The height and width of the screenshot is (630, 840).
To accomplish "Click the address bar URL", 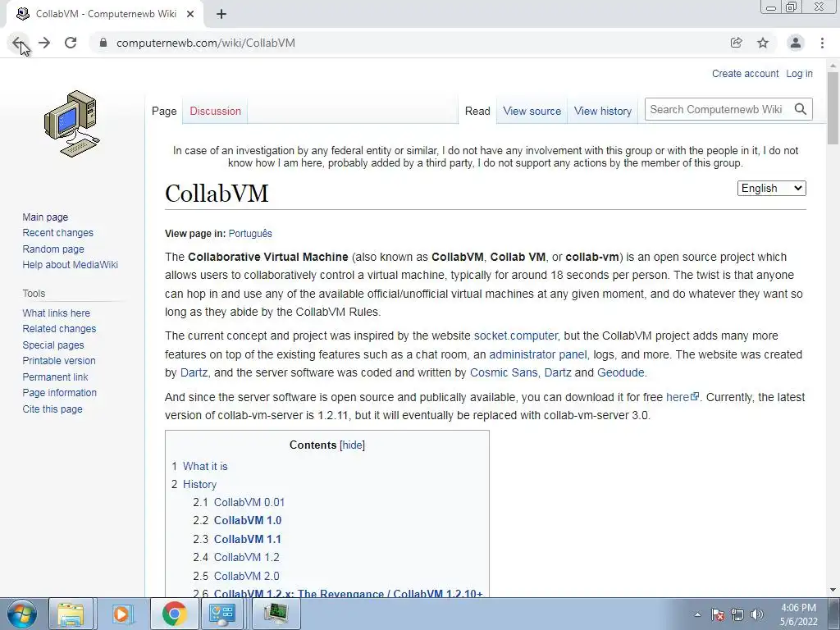I will click(206, 43).
